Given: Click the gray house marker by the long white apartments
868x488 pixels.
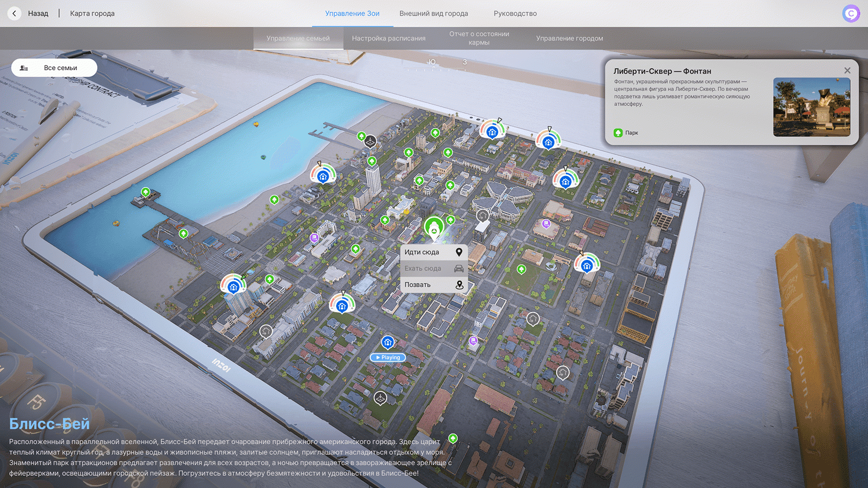Looking at the screenshot, I should click(x=266, y=332).
